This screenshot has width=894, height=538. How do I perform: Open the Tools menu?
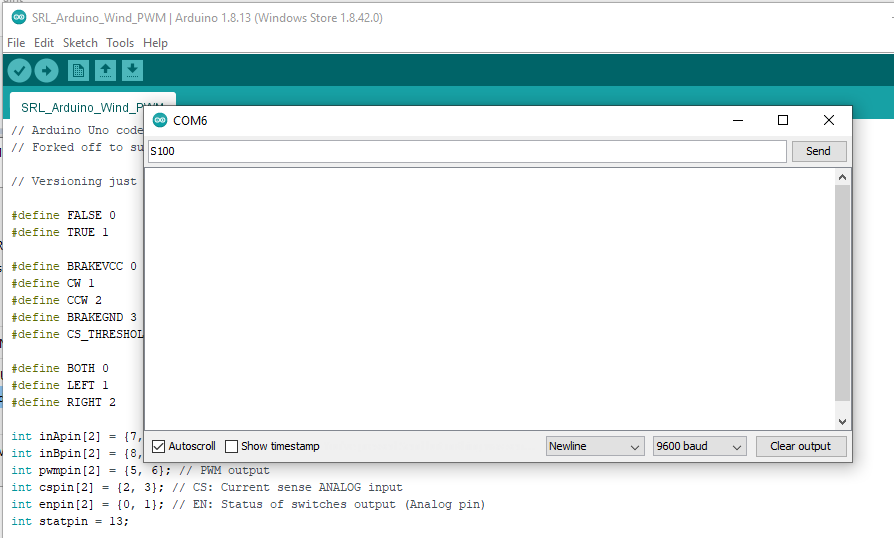(x=120, y=43)
